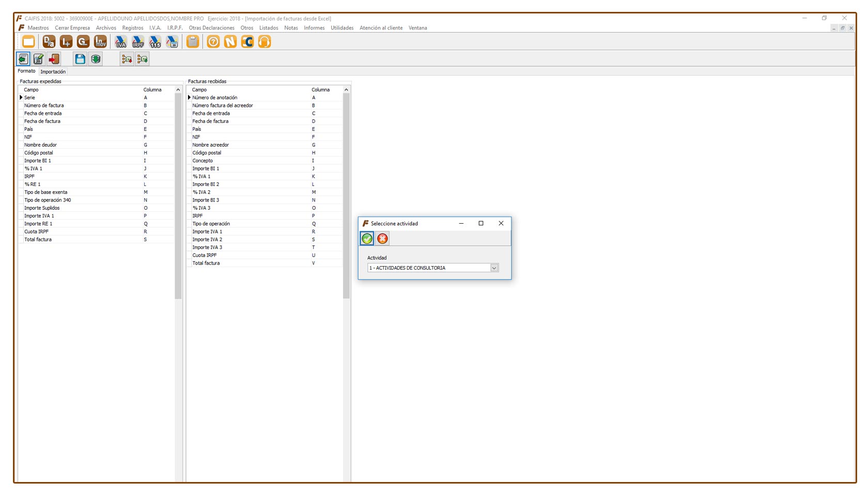Click the Excel import icon with green arrow
This screenshot has height=497, width=868.
142,59
